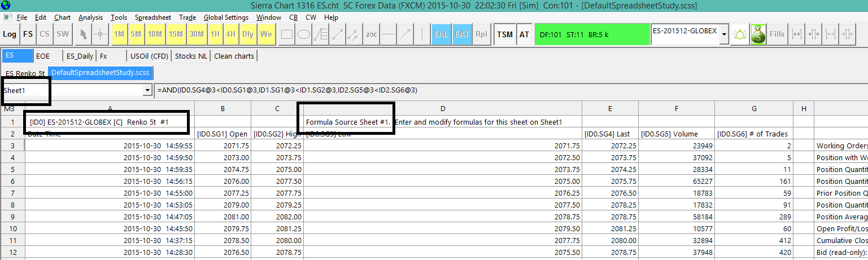Select the text 'abc' drawing tool
Viewport: 868px width, 260px height.
[372, 34]
